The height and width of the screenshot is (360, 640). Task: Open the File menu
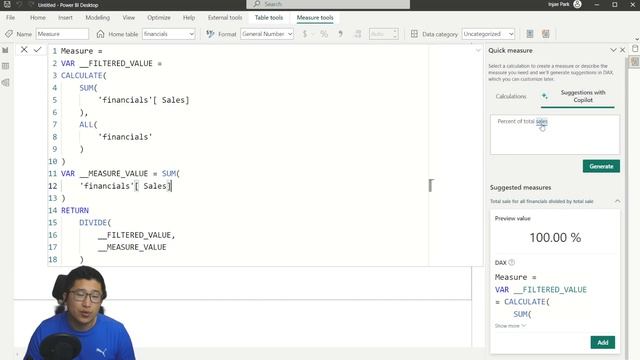(x=11, y=18)
